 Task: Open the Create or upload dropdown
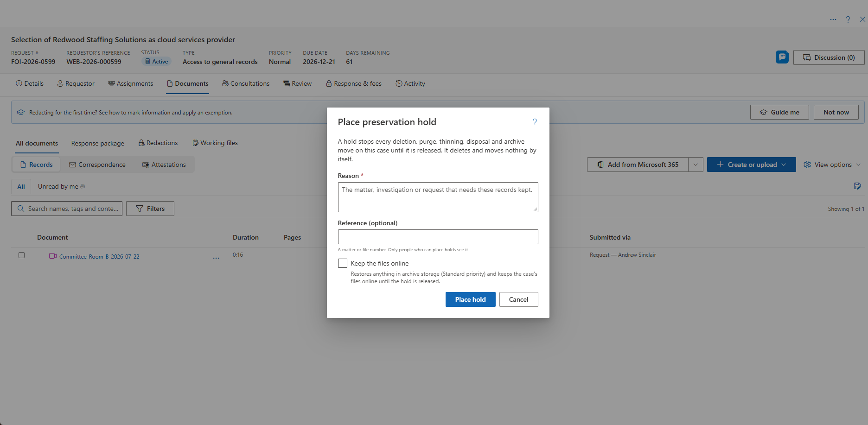[751, 165]
